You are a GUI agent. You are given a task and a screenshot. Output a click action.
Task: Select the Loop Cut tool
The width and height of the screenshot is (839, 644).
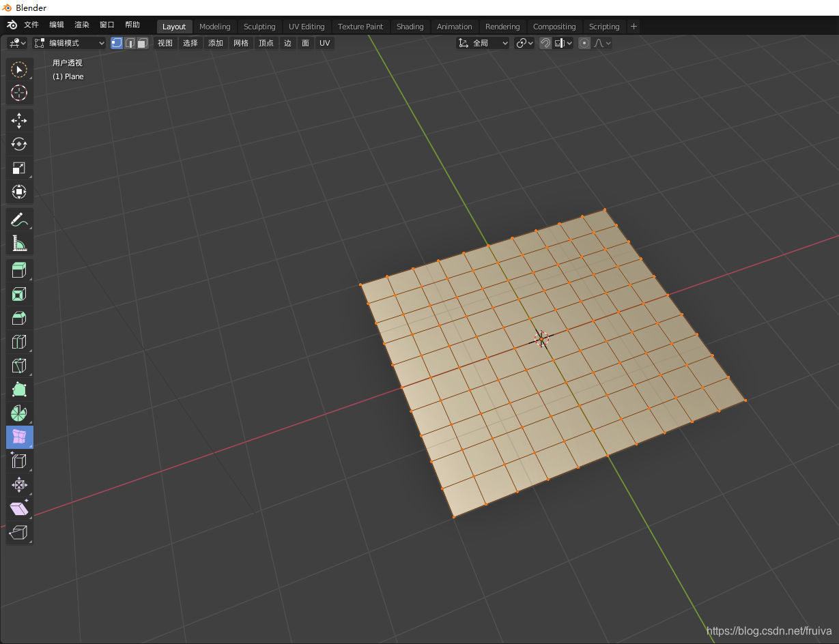(x=19, y=342)
